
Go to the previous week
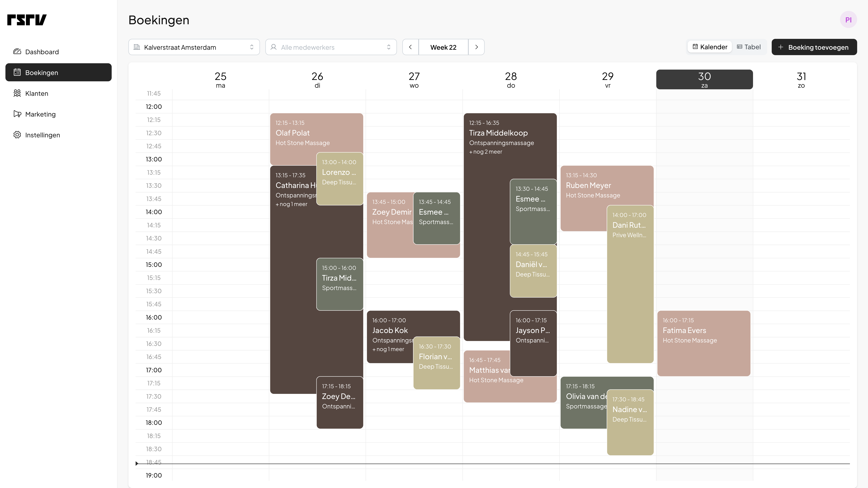point(410,47)
